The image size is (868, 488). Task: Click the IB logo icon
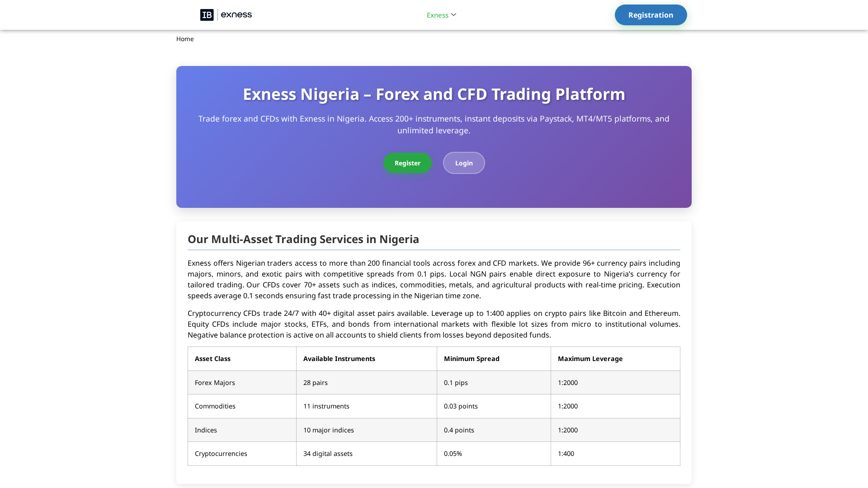coord(207,15)
